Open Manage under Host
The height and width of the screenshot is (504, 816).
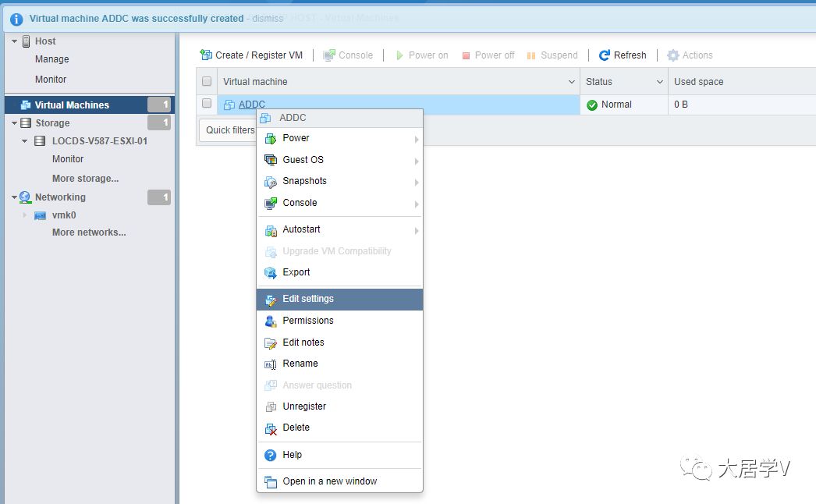(52, 59)
